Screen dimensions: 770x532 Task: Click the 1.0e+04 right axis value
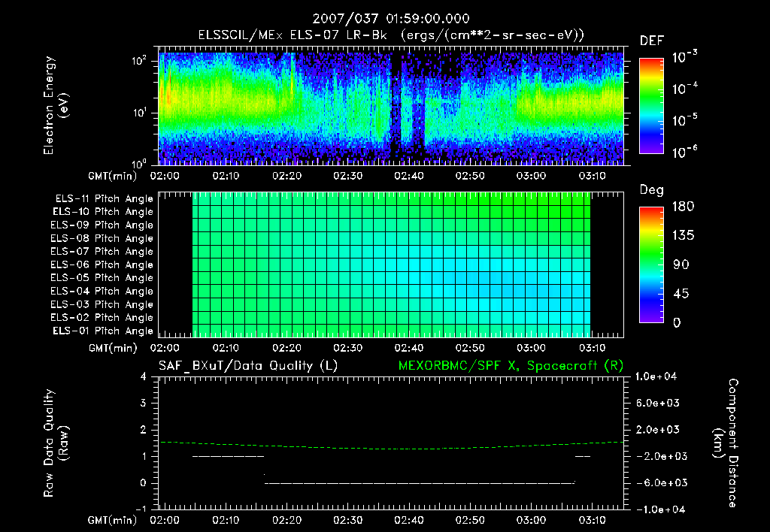(x=656, y=376)
